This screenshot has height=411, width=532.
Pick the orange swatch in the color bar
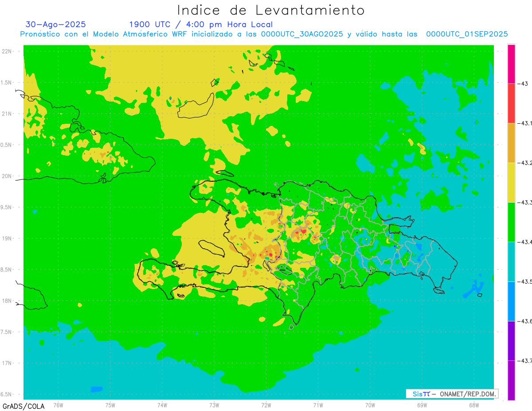[511, 143]
